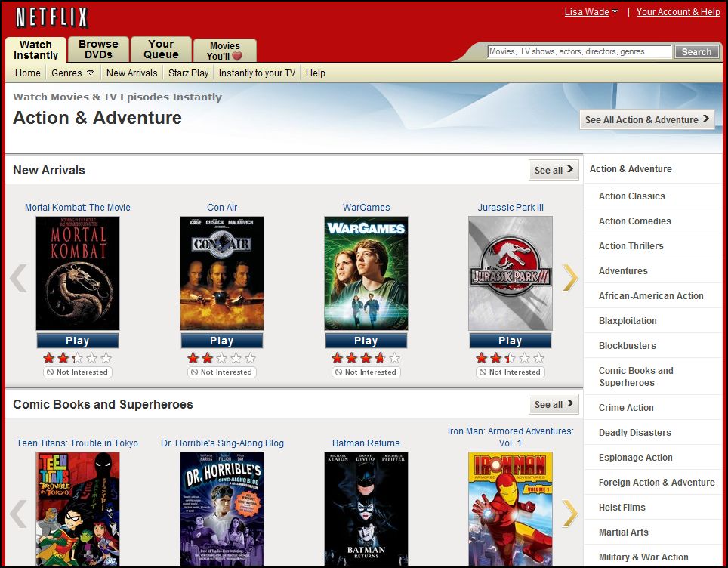
Task: Click the Netflix logo
Action: click(51, 17)
